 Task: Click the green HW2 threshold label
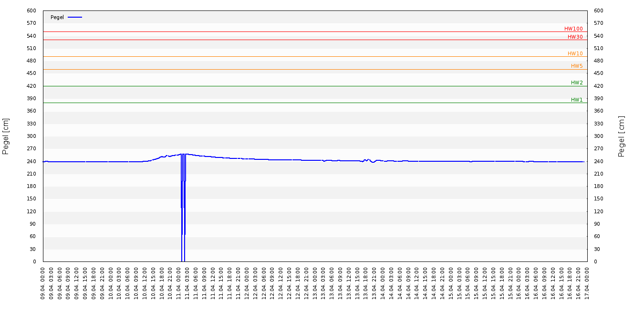pos(577,83)
